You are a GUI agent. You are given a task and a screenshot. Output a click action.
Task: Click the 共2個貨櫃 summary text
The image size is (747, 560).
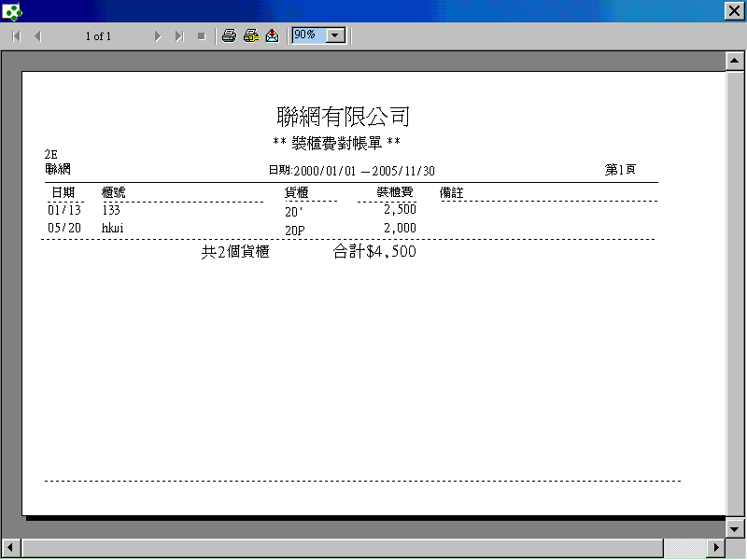point(235,252)
